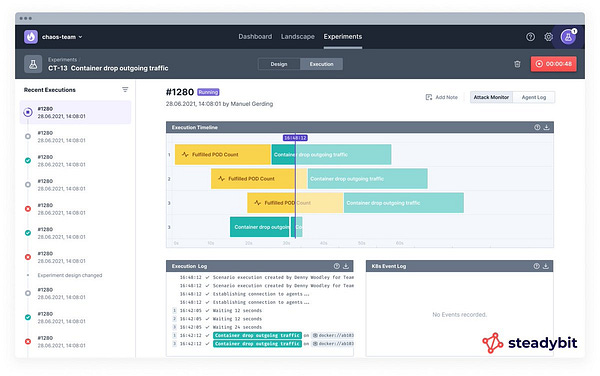The height and width of the screenshot is (376, 600).
Task: Stop the running experiment timer button
Action: [x=553, y=64]
